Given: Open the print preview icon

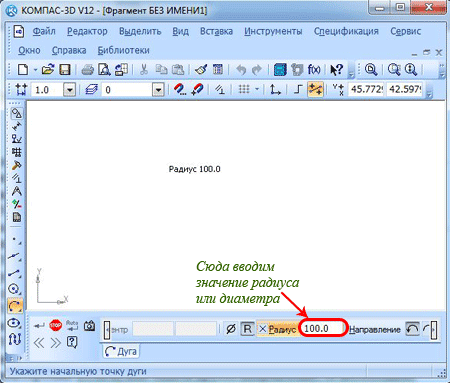Looking at the screenshot, I should point(104,70).
